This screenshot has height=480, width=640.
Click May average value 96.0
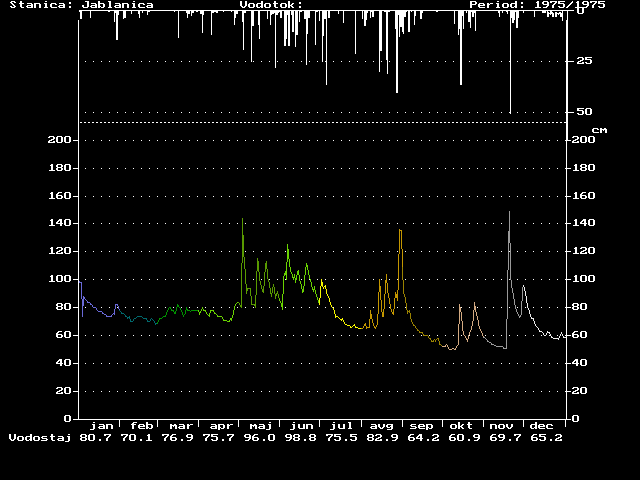tap(260, 438)
